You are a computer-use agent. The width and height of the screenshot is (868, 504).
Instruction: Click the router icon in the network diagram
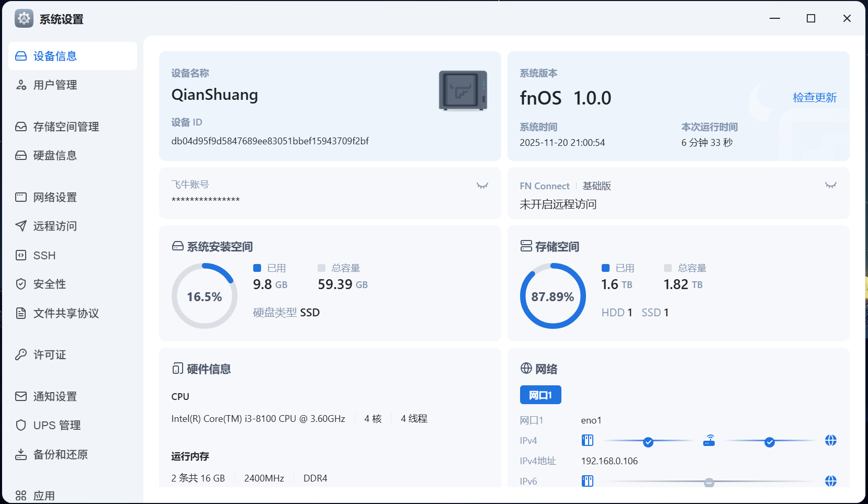(x=709, y=440)
